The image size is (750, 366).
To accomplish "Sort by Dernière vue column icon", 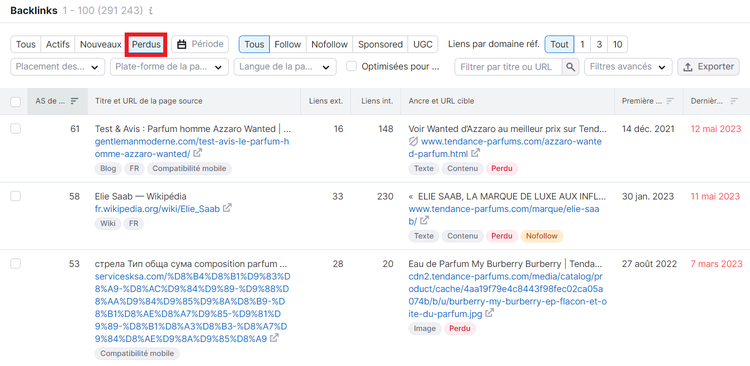I will tap(734, 101).
